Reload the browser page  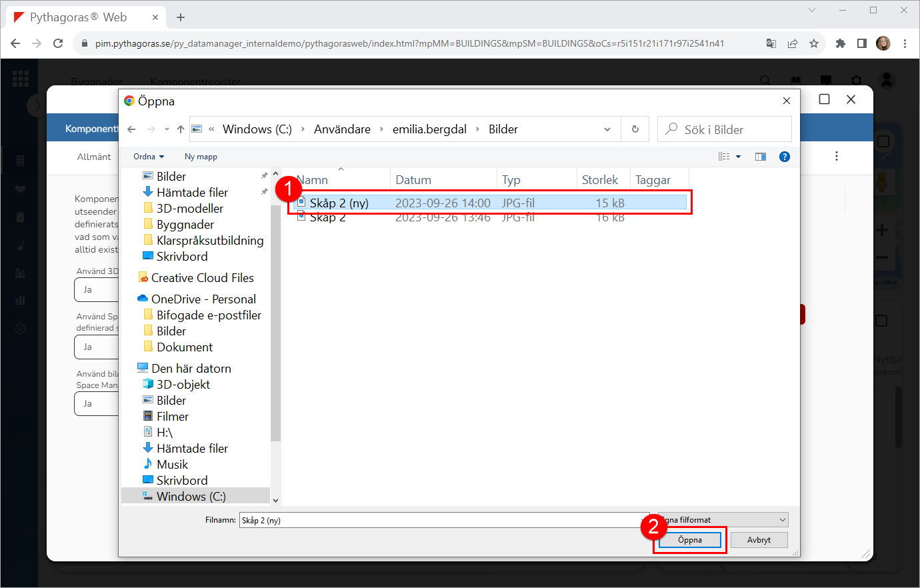click(x=58, y=43)
